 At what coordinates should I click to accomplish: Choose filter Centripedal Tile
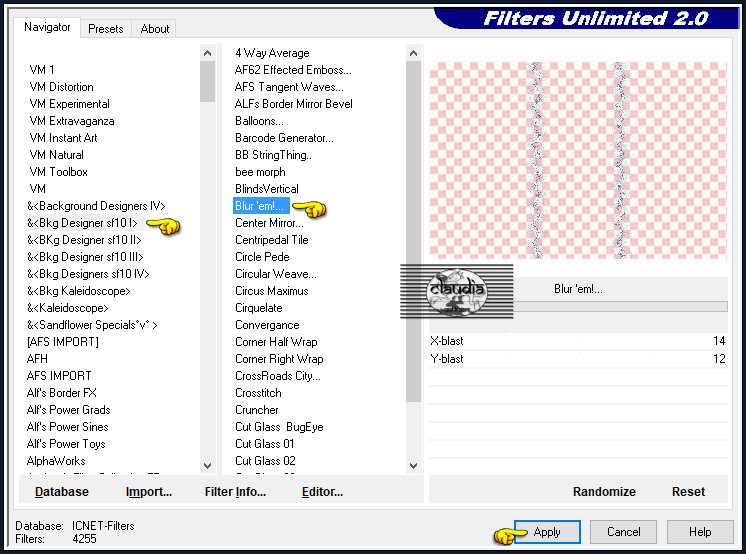pyautogui.click(x=272, y=240)
